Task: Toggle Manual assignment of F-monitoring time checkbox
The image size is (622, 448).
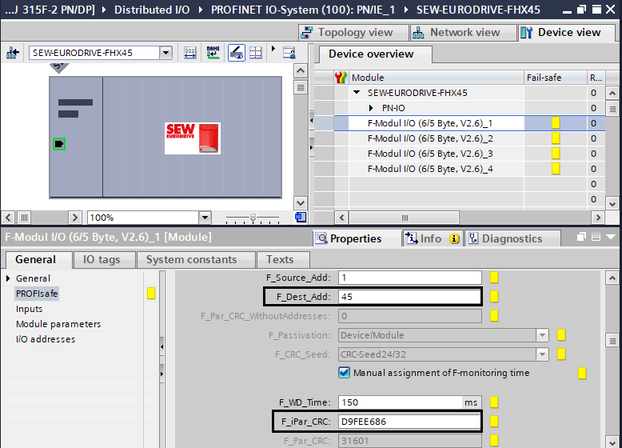Action: (345, 373)
